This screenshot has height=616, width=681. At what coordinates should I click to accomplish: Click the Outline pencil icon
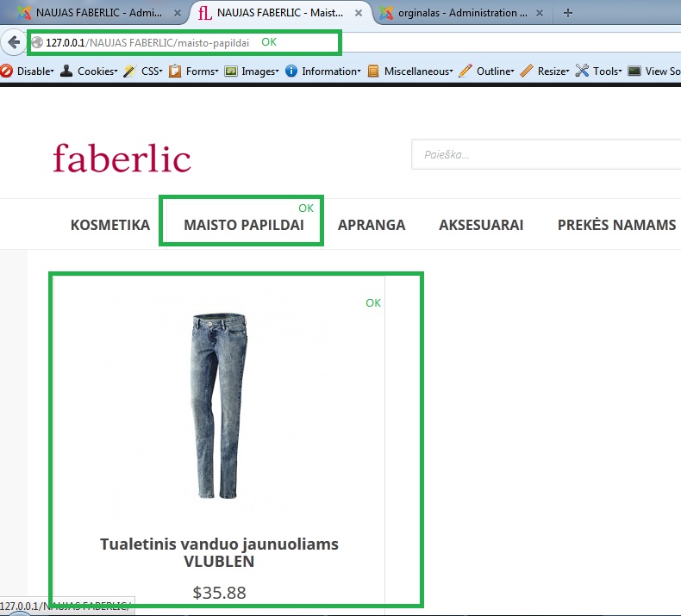click(x=465, y=71)
